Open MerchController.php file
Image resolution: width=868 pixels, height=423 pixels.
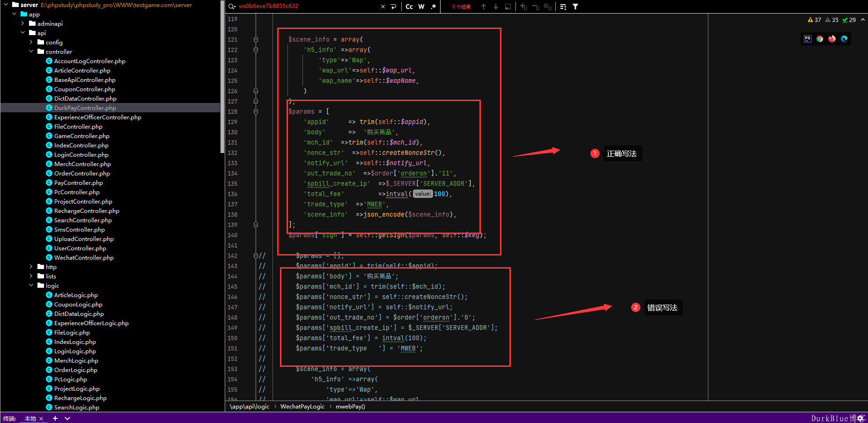pyautogui.click(x=82, y=164)
